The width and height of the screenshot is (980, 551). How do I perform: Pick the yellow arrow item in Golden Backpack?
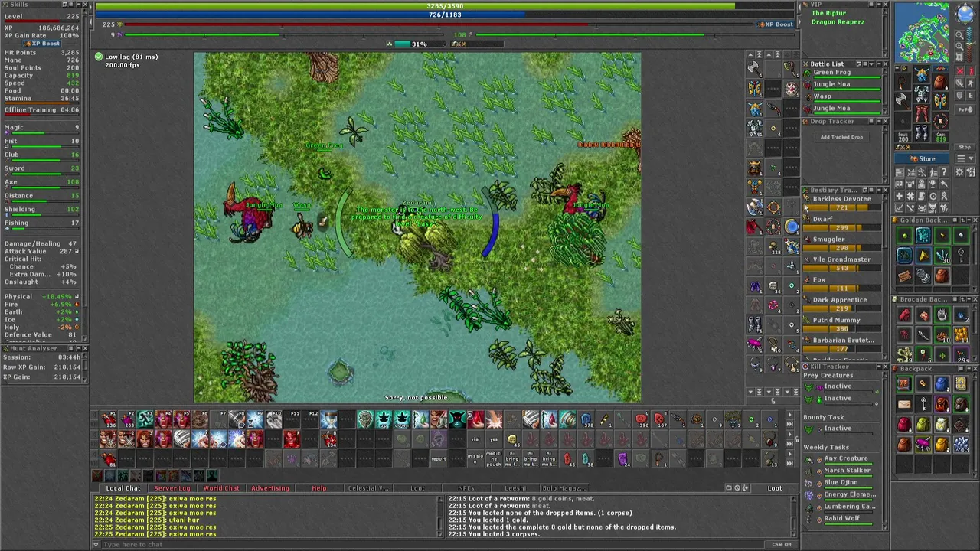pos(923,256)
